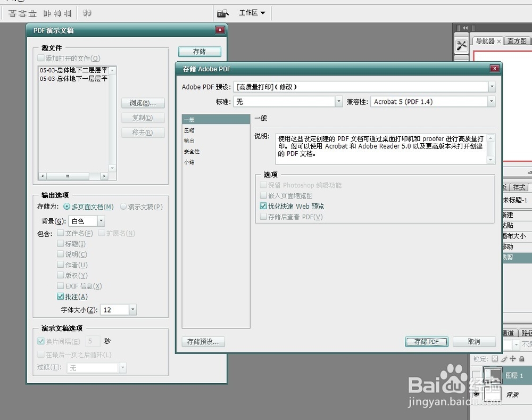Open the 标准 dropdown
Viewport: 532px width, 420px height.
[338, 102]
